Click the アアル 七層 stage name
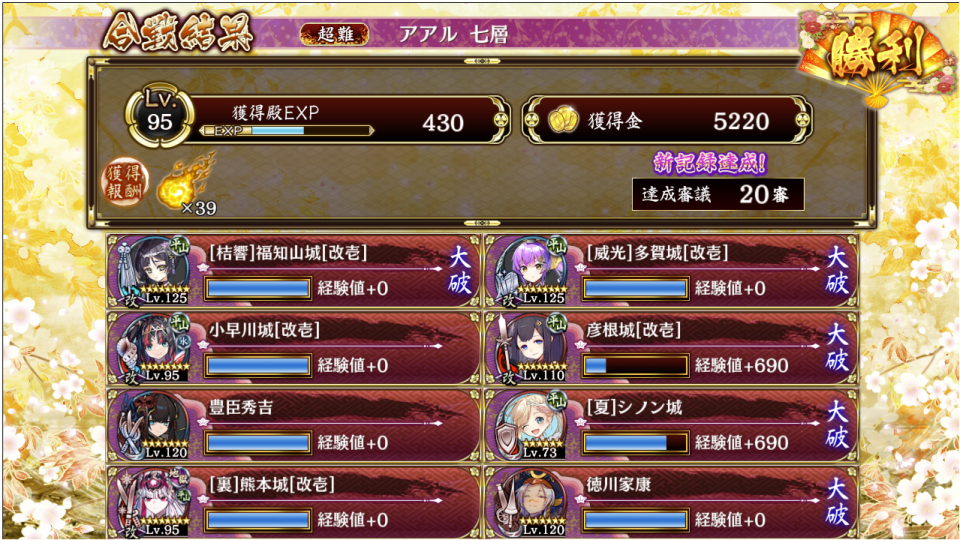This screenshot has height=540, width=960. [453, 34]
